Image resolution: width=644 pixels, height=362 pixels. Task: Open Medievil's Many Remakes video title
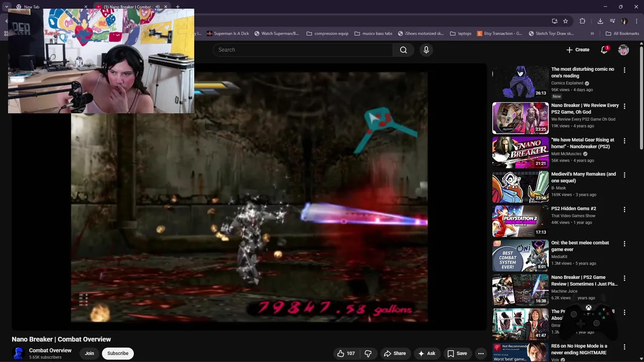[x=584, y=177]
